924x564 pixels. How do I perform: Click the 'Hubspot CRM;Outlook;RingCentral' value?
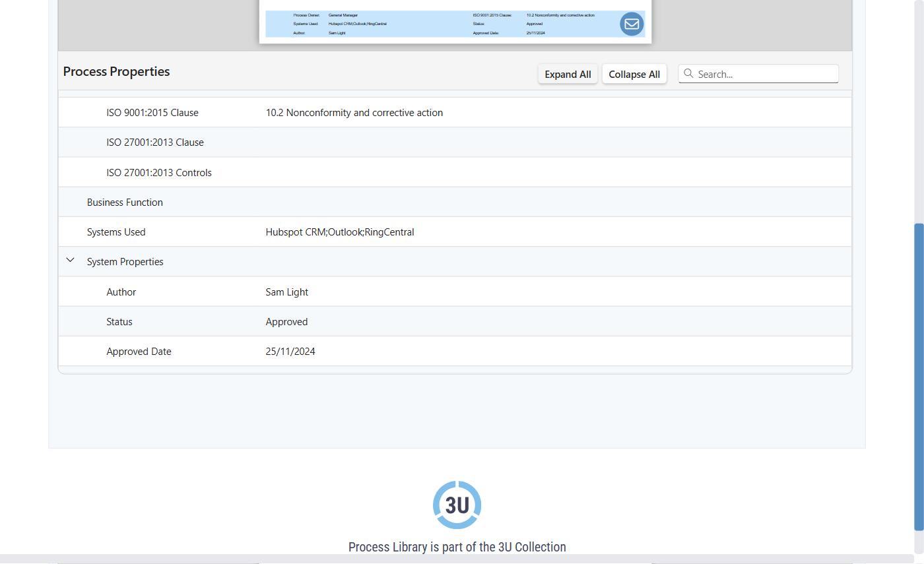click(340, 232)
